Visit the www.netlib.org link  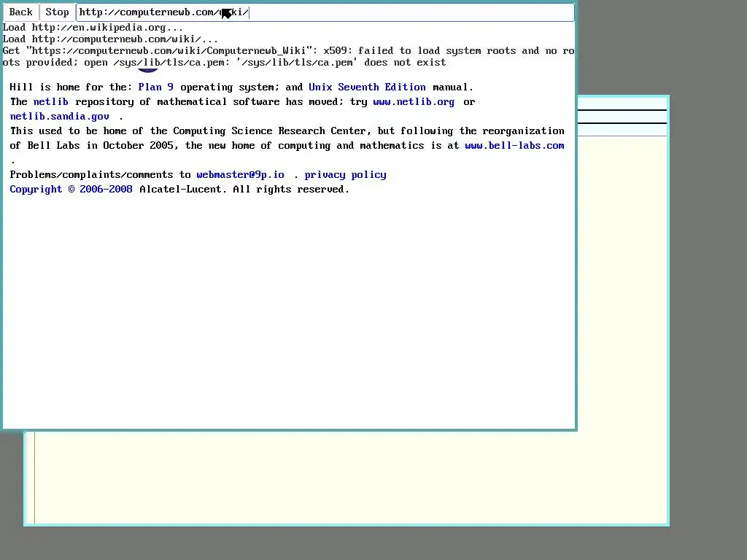pos(414,102)
